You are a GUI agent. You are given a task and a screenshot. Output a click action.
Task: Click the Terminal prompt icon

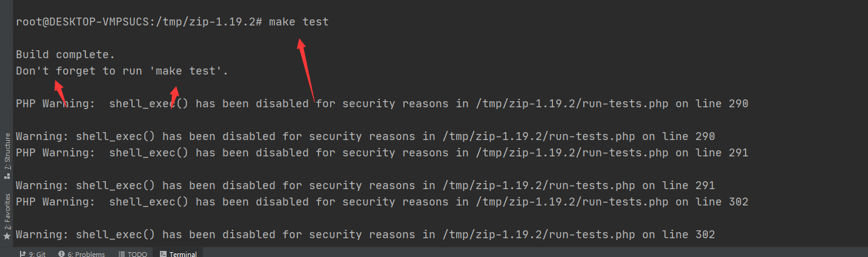click(163, 254)
